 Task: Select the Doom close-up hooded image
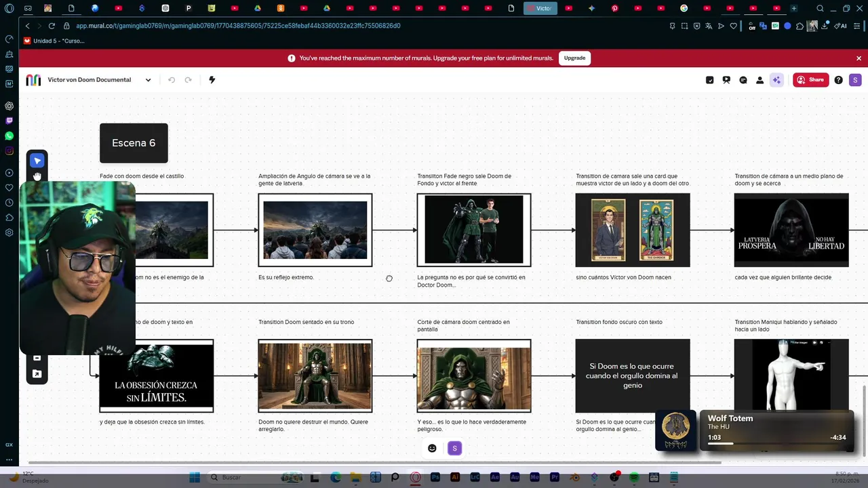pos(474,375)
